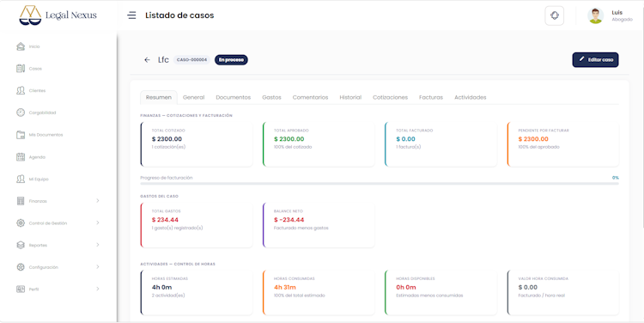
Task: Click the Total Facturado $ 0.00 value
Action: (x=406, y=139)
